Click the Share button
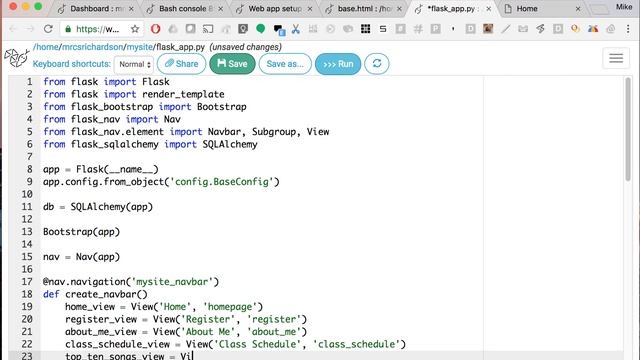 (x=182, y=64)
